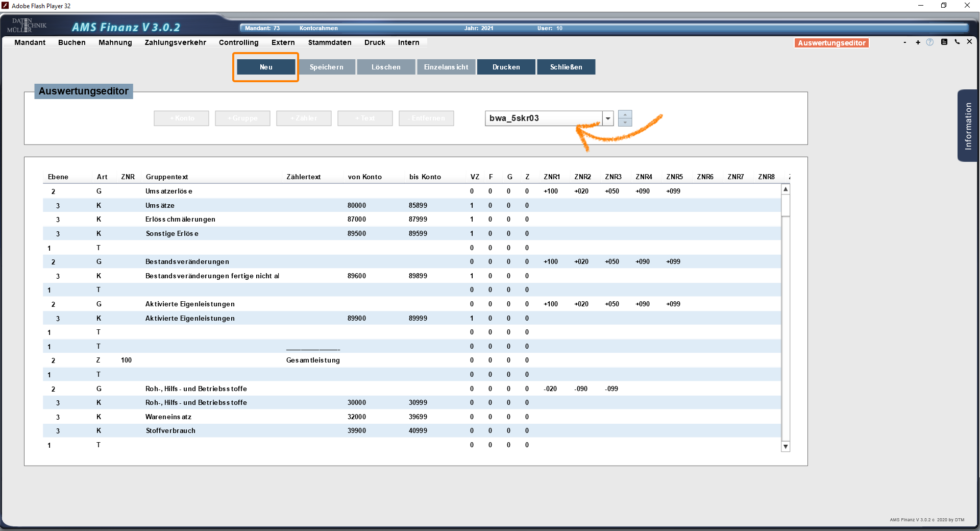980x531 pixels.
Task: Step down with the spinner down arrow
Action: [625, 123]
